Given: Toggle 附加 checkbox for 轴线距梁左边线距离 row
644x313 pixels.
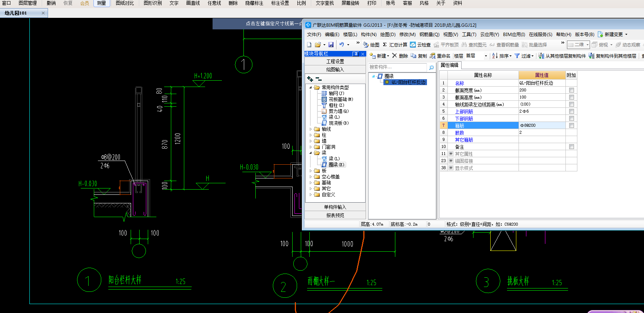Looking at the screenshot, I should [x=571, y=104].
